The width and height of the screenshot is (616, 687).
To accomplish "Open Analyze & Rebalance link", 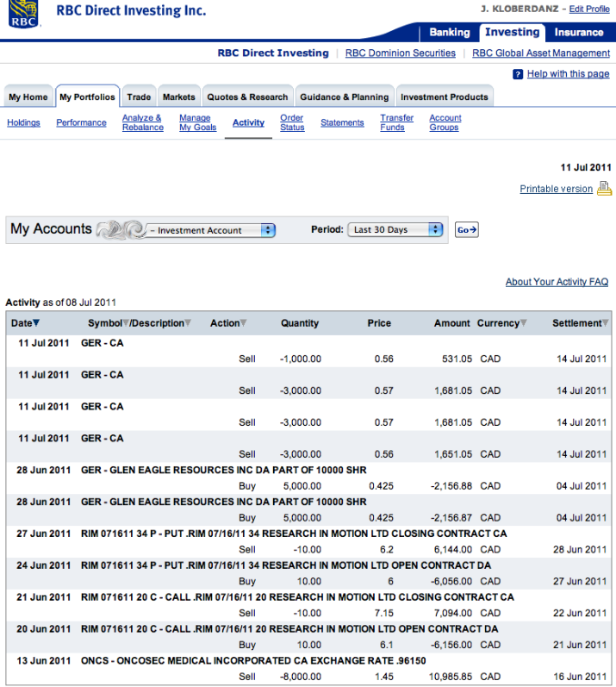I will click(143, 122).
